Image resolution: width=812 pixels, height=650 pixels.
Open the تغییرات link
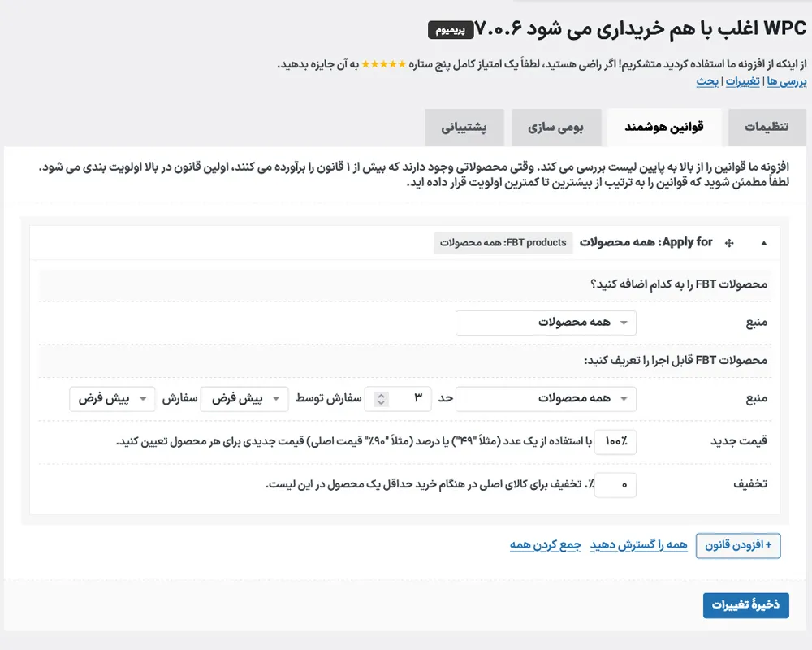[x=742, y=81]
